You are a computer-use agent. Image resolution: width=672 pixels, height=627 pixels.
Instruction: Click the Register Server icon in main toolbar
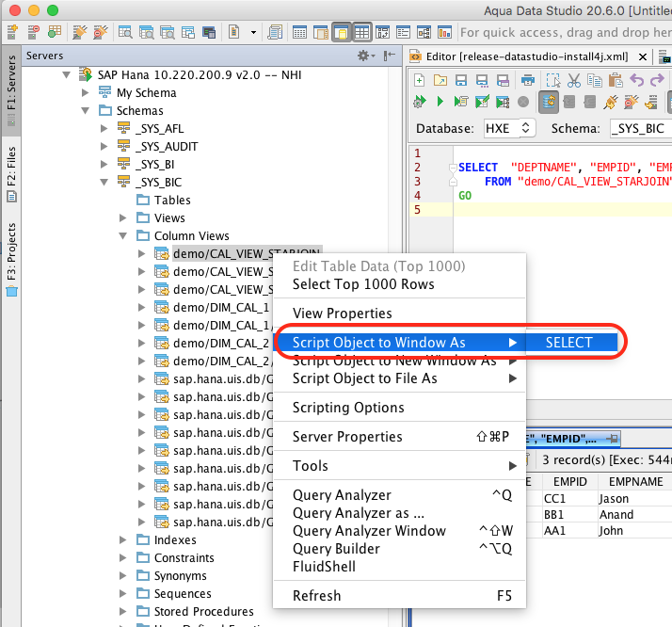point(12,32)
